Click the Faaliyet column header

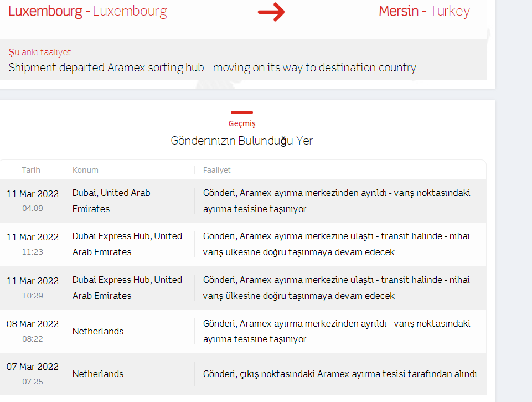[217, 170]
